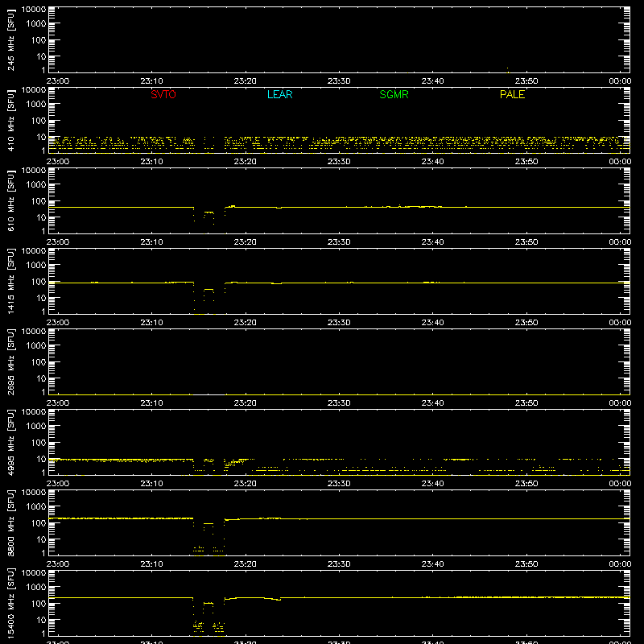Click 23:40 time label below 1415 MHz panel
This screenshot has width=644, height=644.
tap(432, 323)
